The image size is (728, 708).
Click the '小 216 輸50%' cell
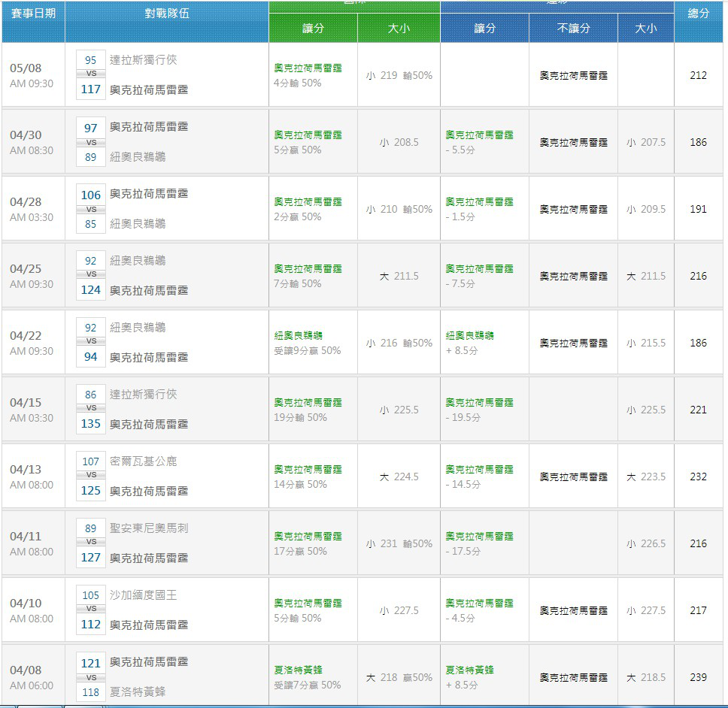(399, 343)
